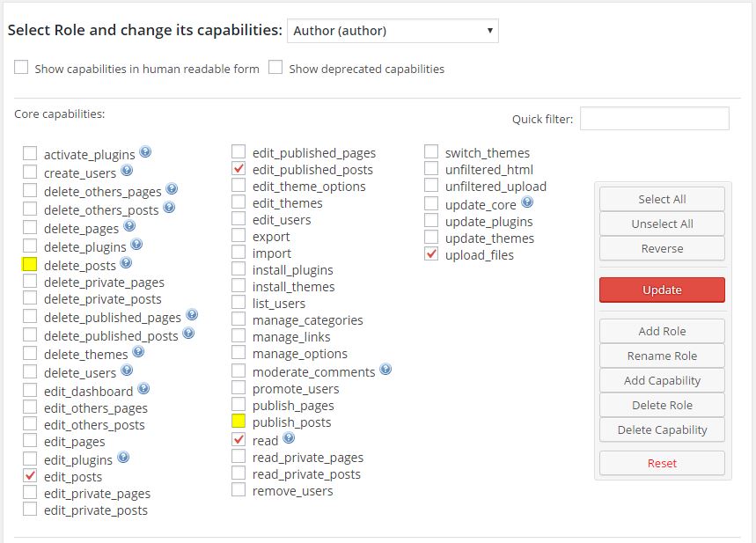Screen dimensions: 756x543
Task: Check the edit_users checkbox
Action: [x=239, y=218]
